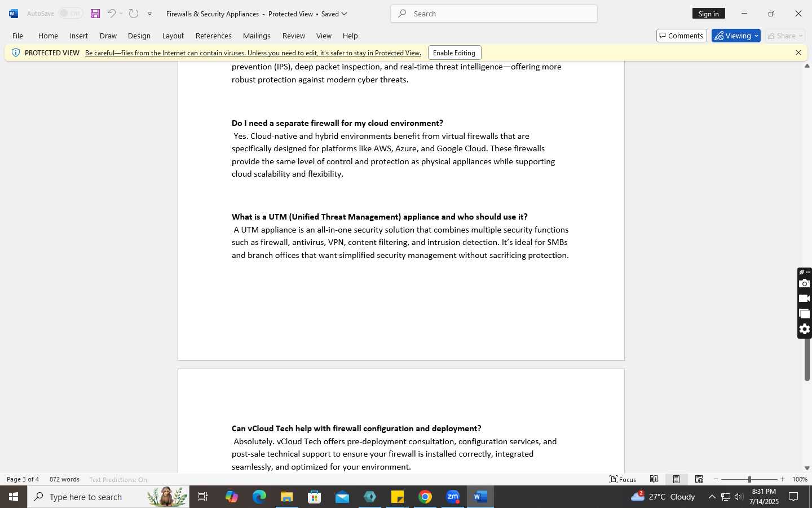
Task: Click the video record icon in side panel
Action: pos(805,299)
